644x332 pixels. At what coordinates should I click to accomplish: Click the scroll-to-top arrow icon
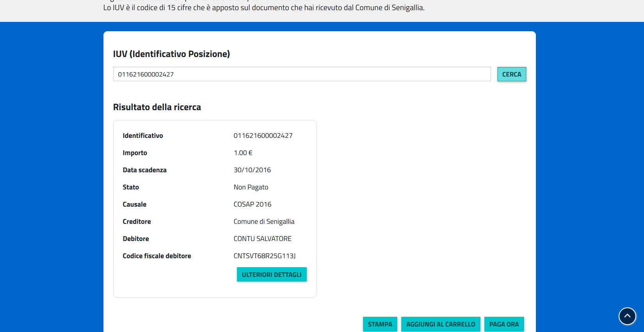tap(627, 316)
